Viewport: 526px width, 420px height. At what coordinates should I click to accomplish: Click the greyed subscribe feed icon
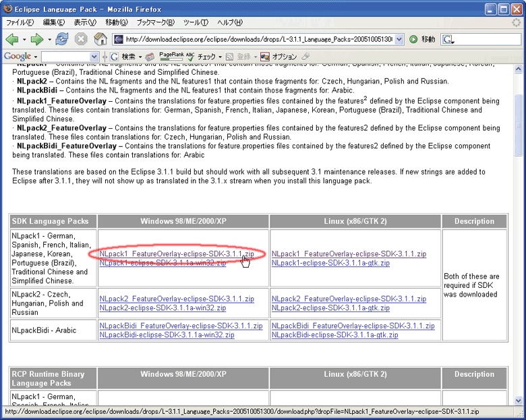229,57
